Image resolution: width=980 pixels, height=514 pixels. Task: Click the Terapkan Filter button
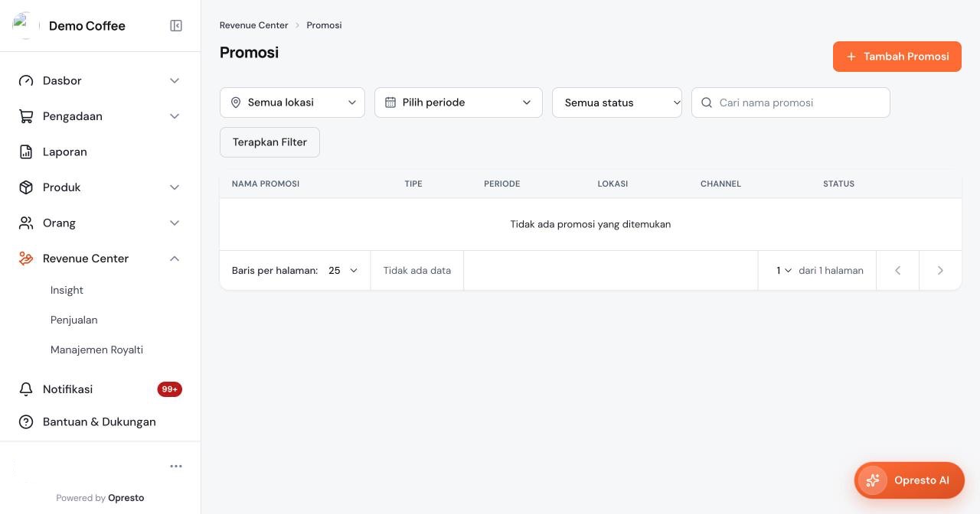click(x=269, y=142)
